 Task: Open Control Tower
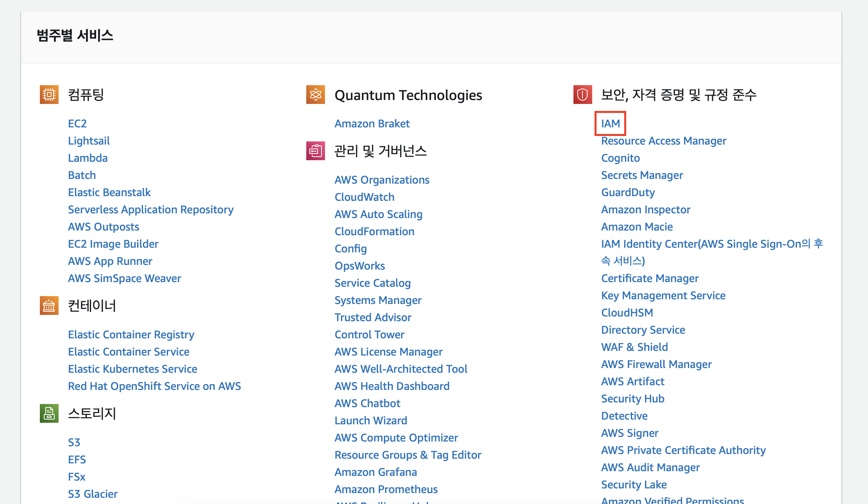tap(370, 334)
